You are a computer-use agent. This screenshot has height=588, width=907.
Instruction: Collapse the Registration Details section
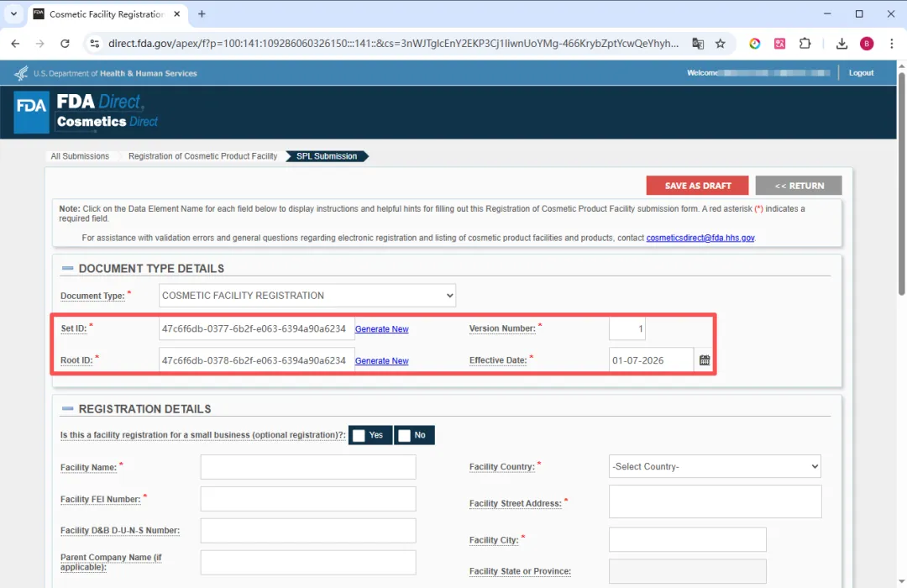pos(68,408)
